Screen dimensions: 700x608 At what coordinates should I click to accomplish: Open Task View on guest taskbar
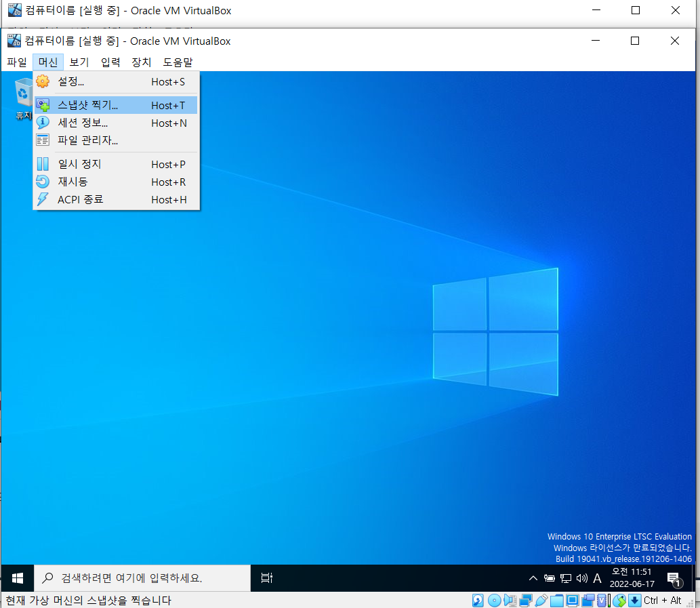[266, 578]
